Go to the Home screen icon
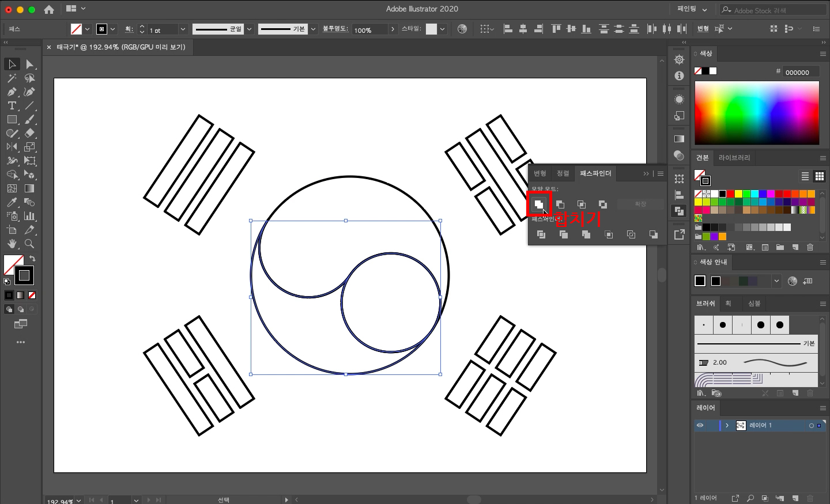Image resolution: width=830 pixels, height=504 pixels. [x=49, y=9]
